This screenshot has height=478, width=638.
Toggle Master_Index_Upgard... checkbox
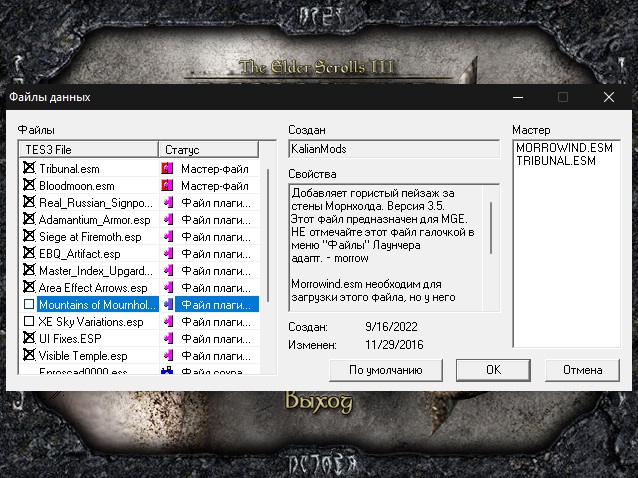[x=29, y=270]
